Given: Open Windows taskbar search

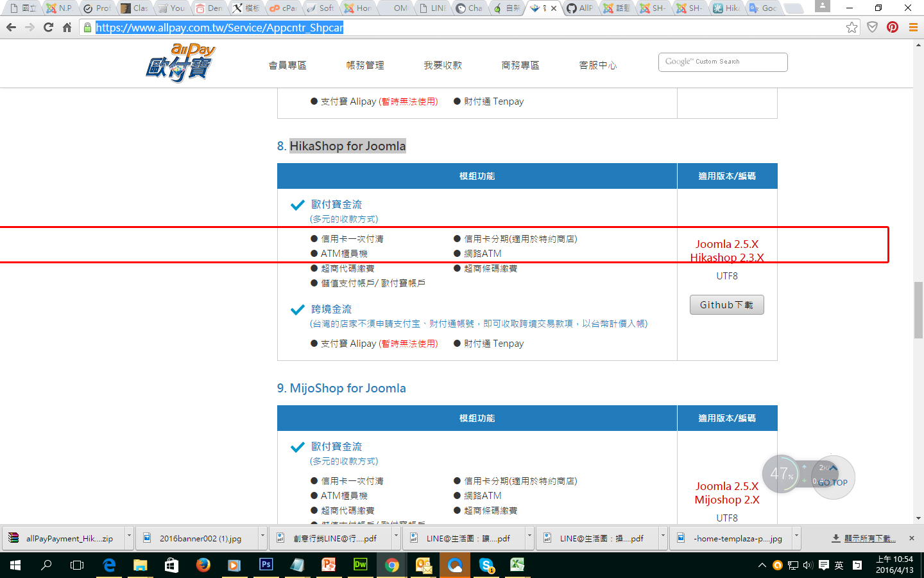Looking at the screenshot, I should tap(46, 565).
